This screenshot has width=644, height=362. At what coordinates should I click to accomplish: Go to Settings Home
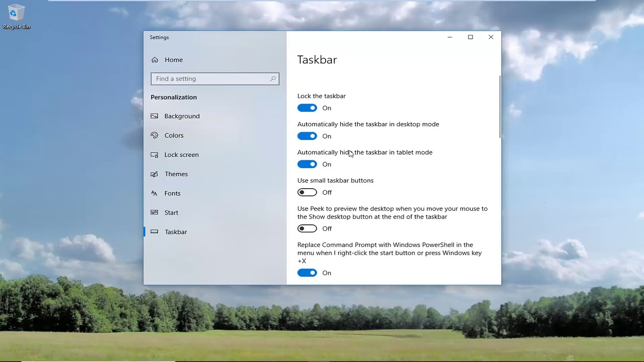pos(215,60)
